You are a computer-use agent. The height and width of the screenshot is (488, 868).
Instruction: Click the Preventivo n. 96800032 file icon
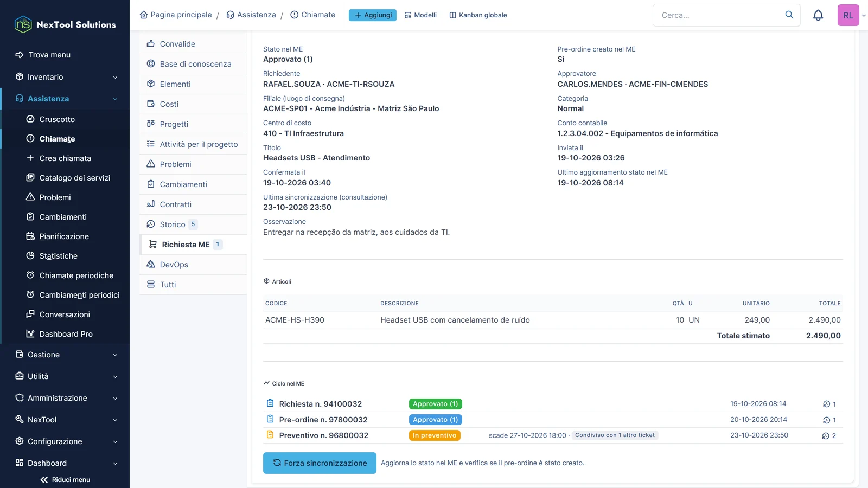pyautogui.click(x=270, y=435)
